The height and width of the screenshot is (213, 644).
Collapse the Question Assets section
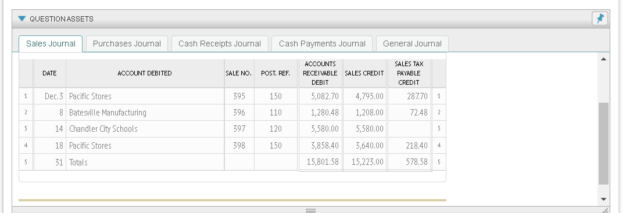22,19
